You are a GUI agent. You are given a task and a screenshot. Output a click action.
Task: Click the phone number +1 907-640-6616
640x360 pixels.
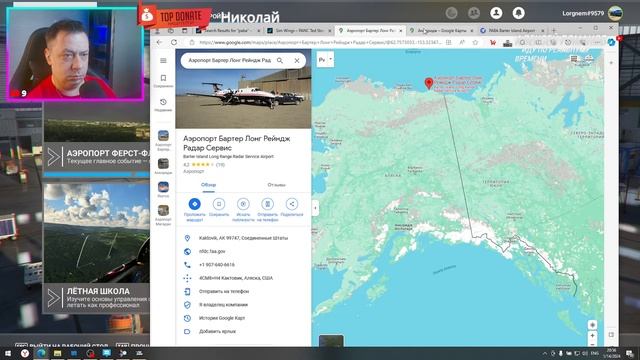tap(243, 265)
